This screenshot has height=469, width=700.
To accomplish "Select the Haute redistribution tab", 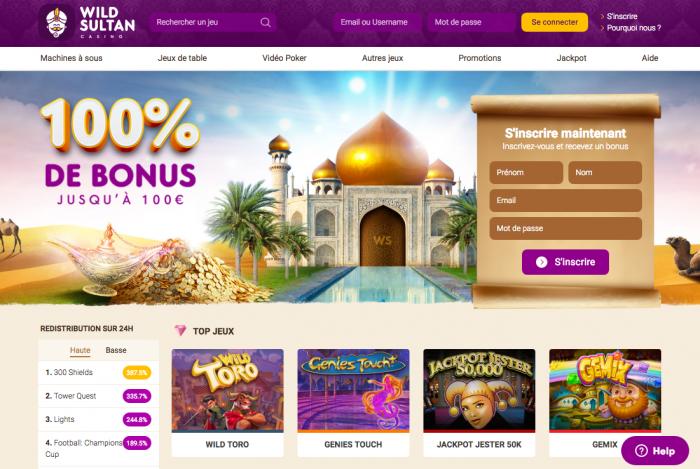I will [x=80, y=350].
